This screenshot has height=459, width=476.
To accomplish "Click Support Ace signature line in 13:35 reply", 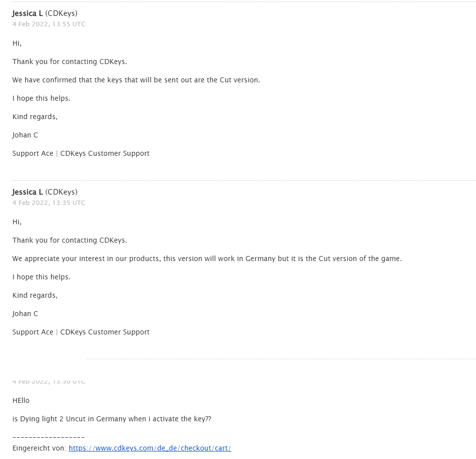I will [81, 332].
